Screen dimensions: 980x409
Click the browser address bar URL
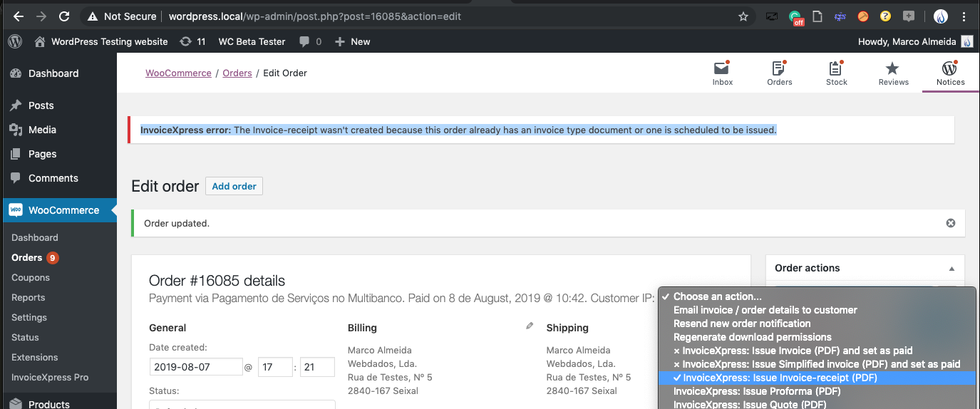tap(314, 16)
